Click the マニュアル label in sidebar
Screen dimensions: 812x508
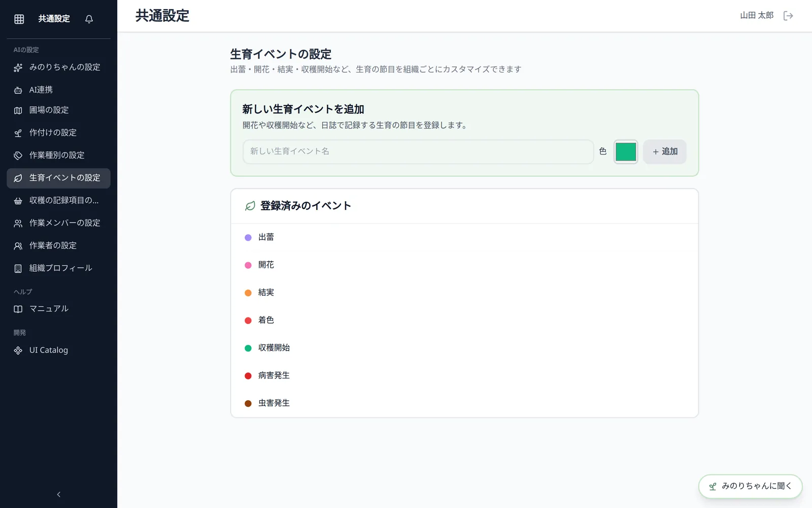point(49,308)
